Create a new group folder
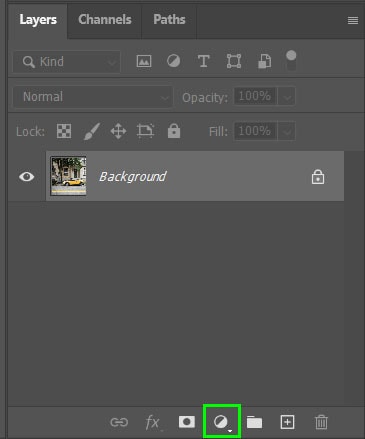Screen dimensions: 365x439 point(254,422)
